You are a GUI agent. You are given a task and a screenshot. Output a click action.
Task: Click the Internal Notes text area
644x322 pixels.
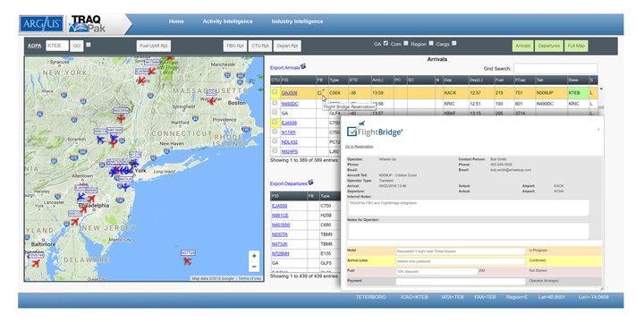468,208
